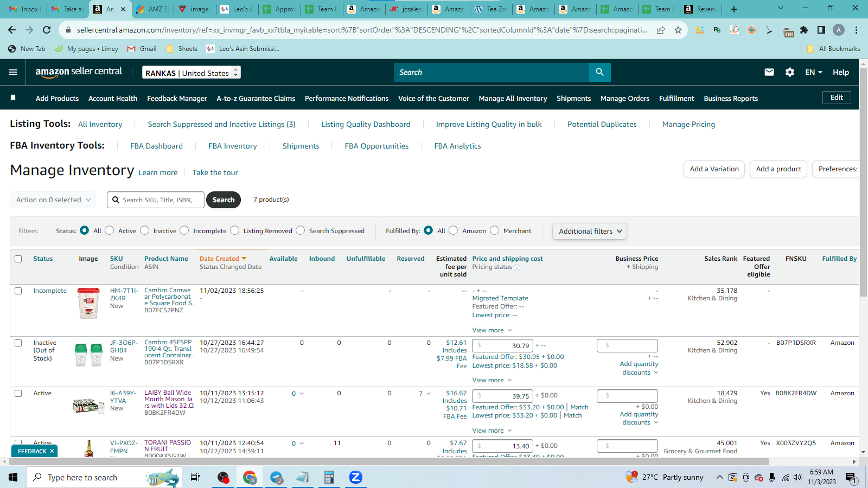Open the Zoom app in taskbar
Viewport: 868px width, 488px height.
click(355, 477)
